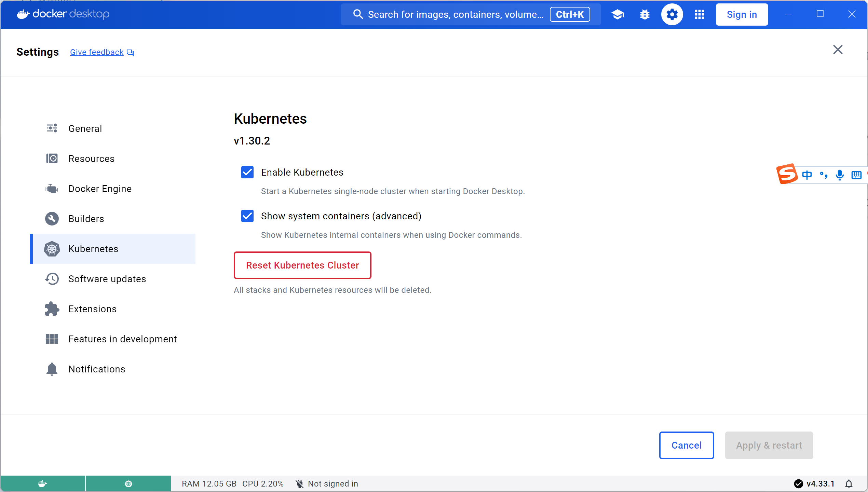Click the not-signed-in unplugged icon
This screenshot has height=492, width=868.
[299, 484]
